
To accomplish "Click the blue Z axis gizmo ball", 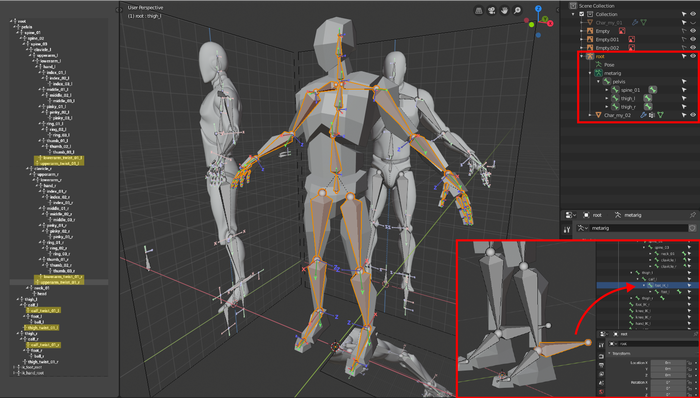I will point(538,8).
